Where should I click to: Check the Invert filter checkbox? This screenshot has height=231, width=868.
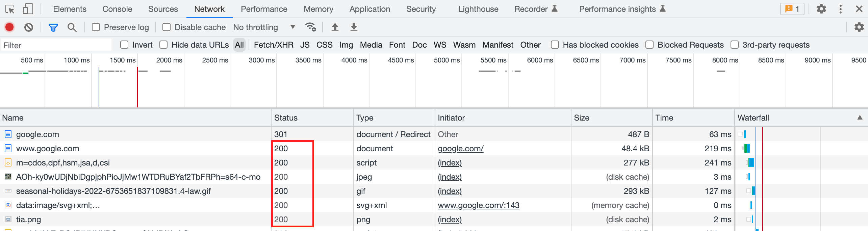(x=124, y=45)
